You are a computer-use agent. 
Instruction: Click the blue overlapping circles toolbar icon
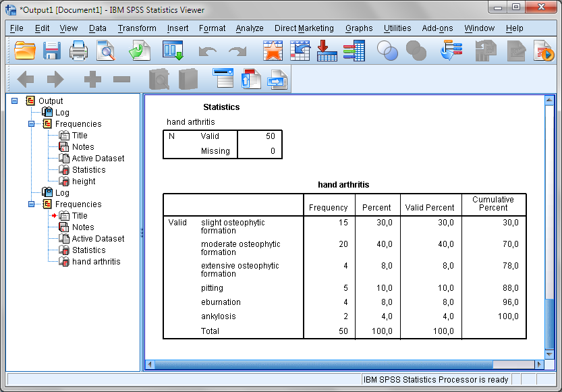pos(387,51)
